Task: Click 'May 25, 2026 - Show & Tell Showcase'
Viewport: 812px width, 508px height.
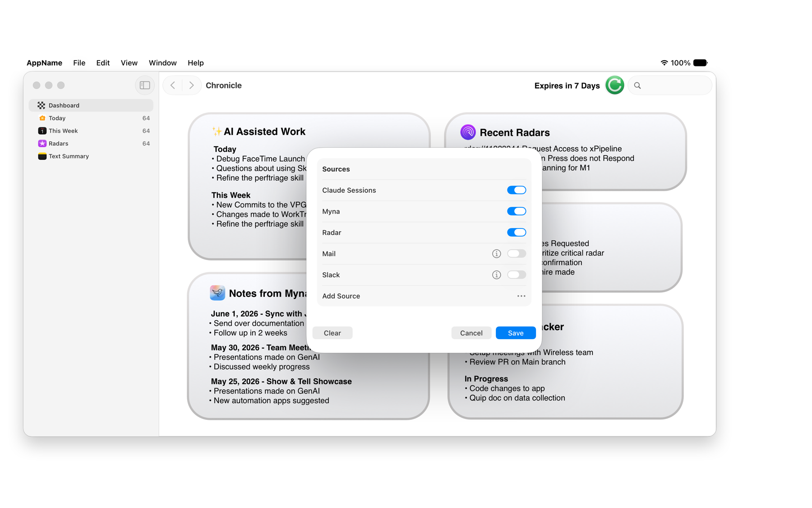Action: click(x=281, y=382)
